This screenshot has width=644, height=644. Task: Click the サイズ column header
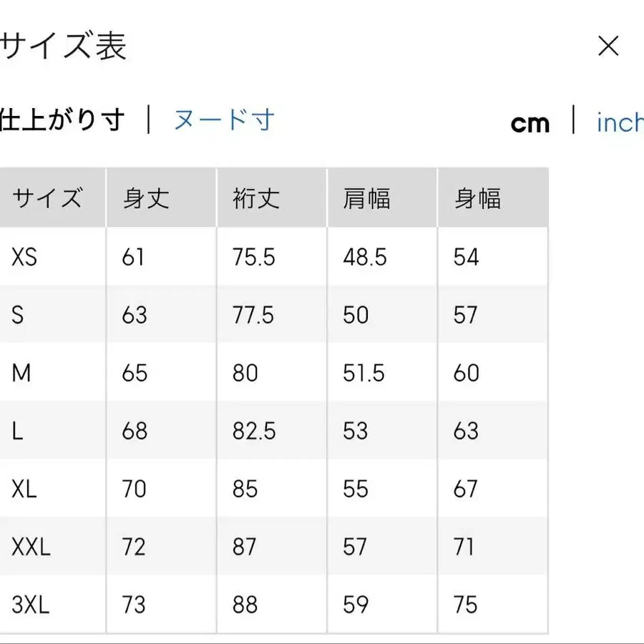click(x=47, y=197)
